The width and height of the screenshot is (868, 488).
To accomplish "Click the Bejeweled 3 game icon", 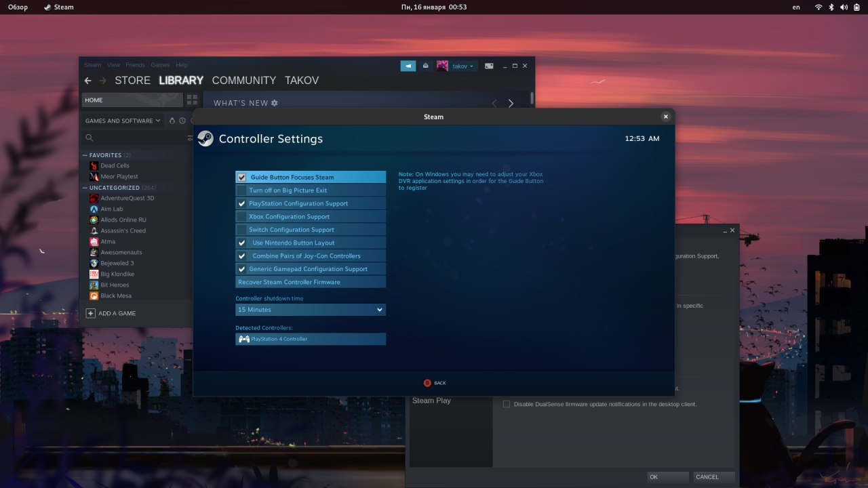I will point(94,263).
